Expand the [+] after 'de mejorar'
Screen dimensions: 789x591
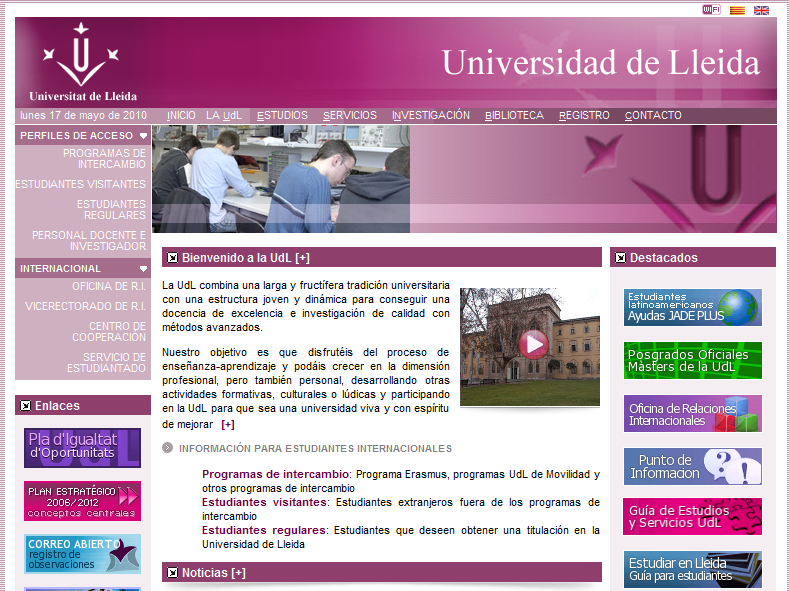tap(228, 425)
